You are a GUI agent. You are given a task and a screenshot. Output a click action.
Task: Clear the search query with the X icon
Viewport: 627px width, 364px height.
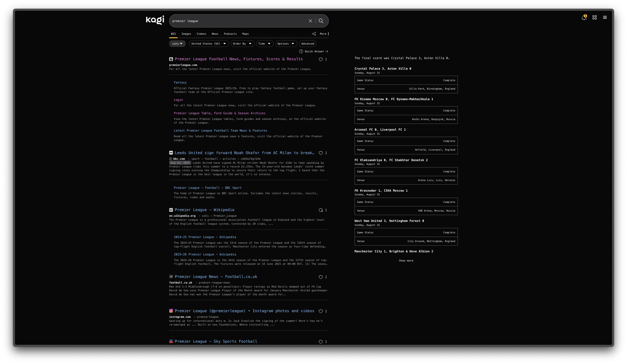pos(310,21)
